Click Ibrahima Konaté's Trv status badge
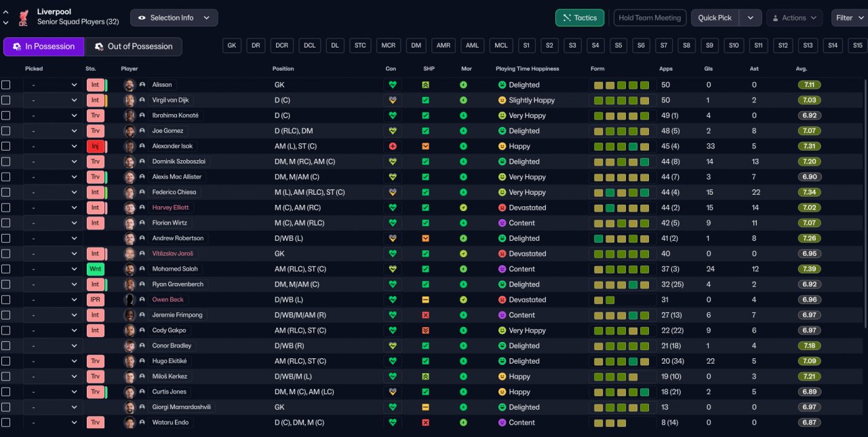The image size is (868, 437). point(95,115)
